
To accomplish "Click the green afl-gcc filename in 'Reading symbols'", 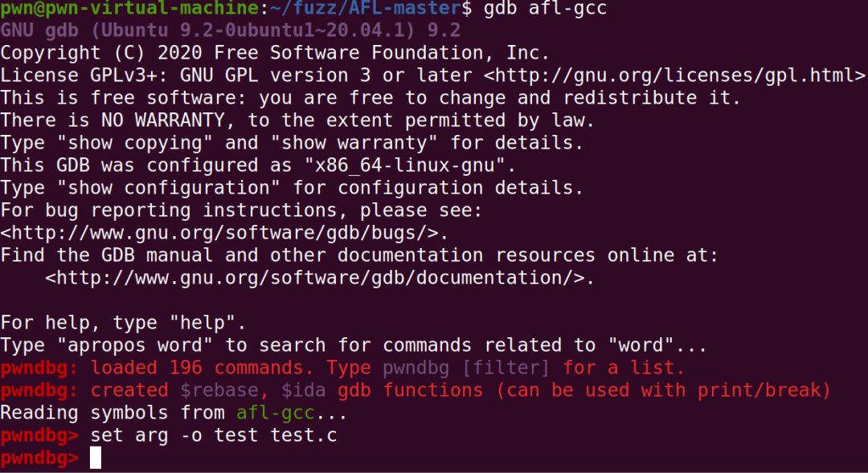I will tap(275, 413).
